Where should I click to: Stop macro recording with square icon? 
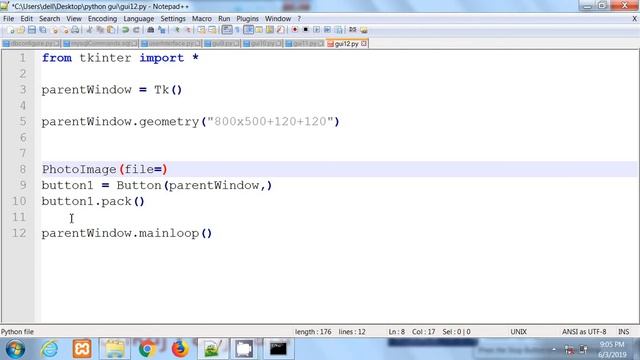point(305,30)
